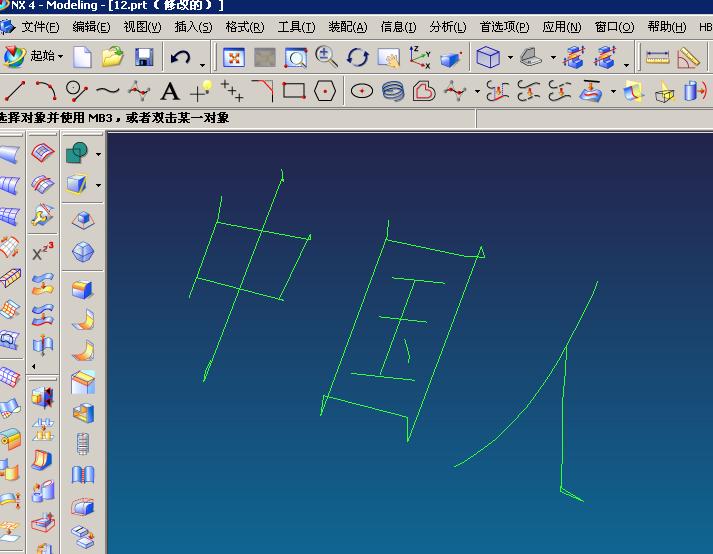Collapse the left toolbar with small arrow
This screenshot has height=554, width=713.
click(34, 366)
